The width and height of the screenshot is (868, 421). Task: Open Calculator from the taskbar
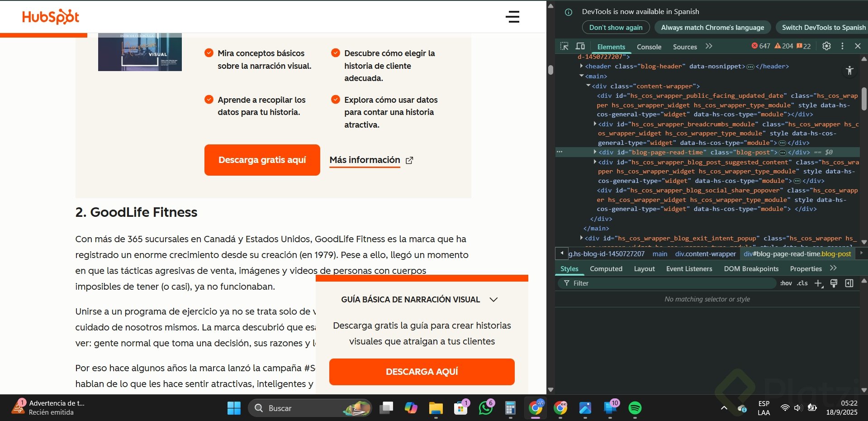pos(511,408)
